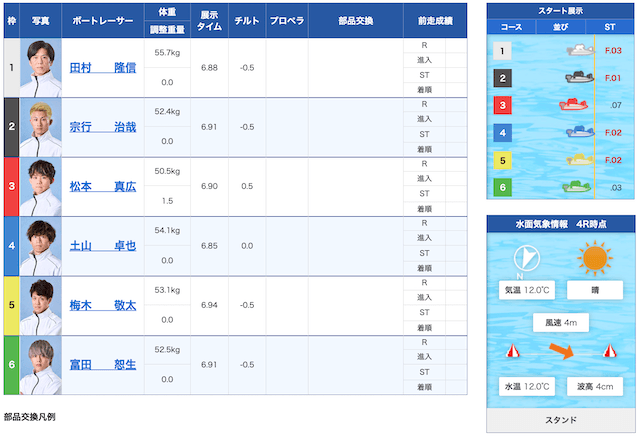Click the photo of racer in lane 2
This screenshot has width=640, height=436.
pyautogui.click(x=41, y=127)
